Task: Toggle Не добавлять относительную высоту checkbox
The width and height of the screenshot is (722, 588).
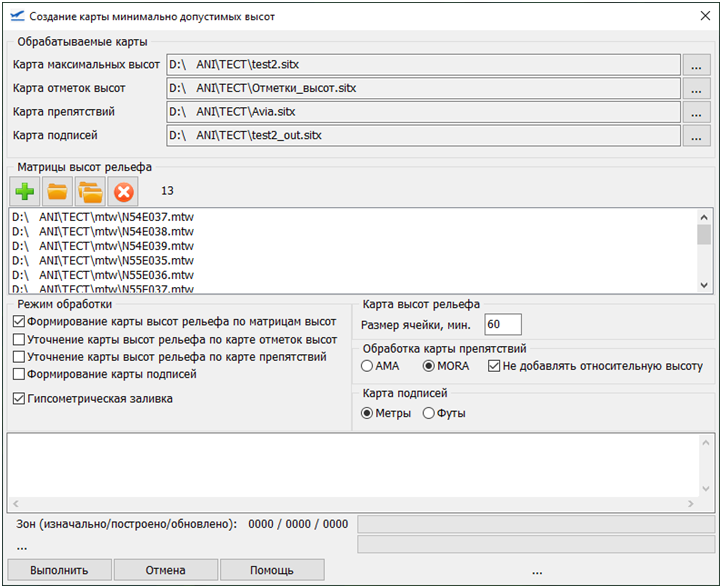Action: point(494,366)
